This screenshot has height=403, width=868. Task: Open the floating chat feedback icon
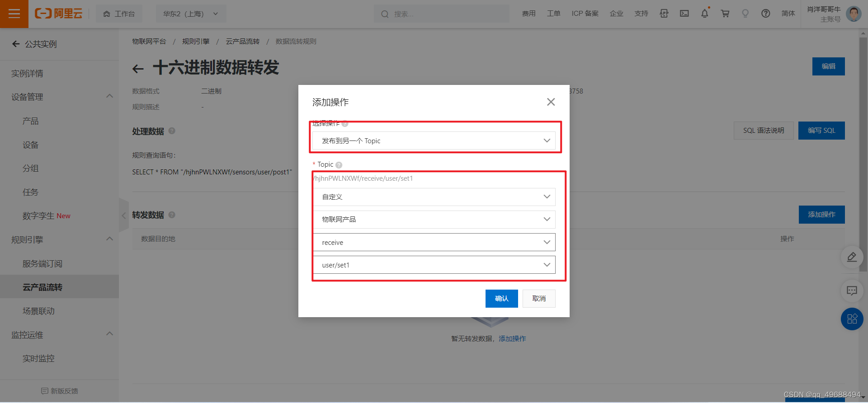coord(852,291)
